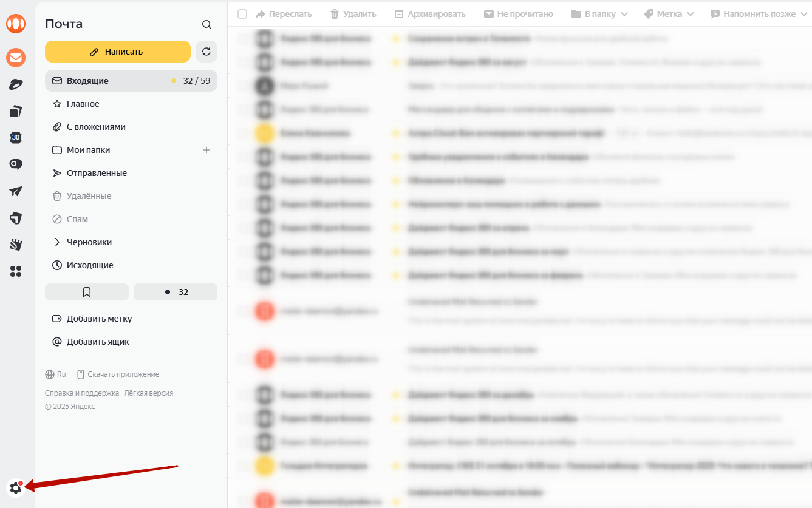
Task: Expand the Черновики folder chevron
Action: pos(57,242)
